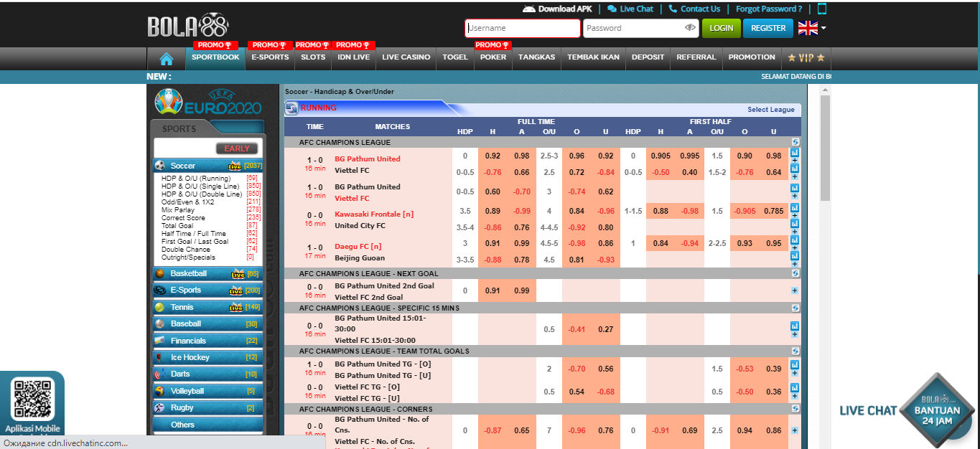Open statistics icon for Daegu FC match
The image size is (980, 449).
coord(795,240)
